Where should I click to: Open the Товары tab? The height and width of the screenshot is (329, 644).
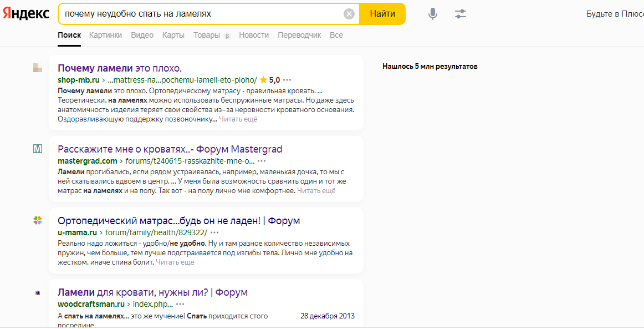[x=207, y=36]
